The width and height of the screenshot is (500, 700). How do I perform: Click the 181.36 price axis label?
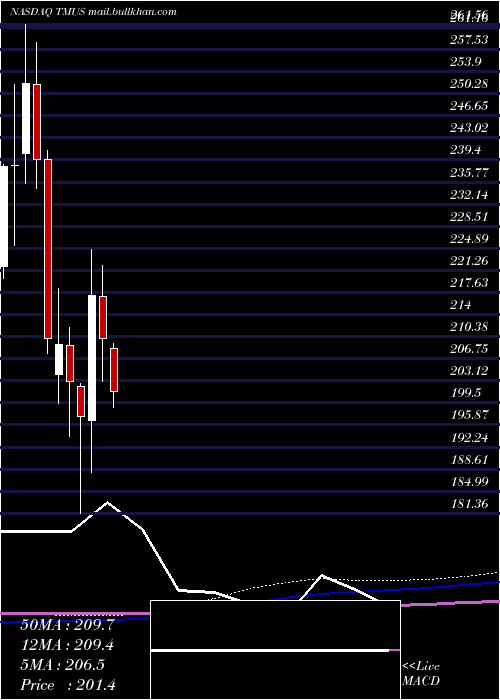click(469, 504)
